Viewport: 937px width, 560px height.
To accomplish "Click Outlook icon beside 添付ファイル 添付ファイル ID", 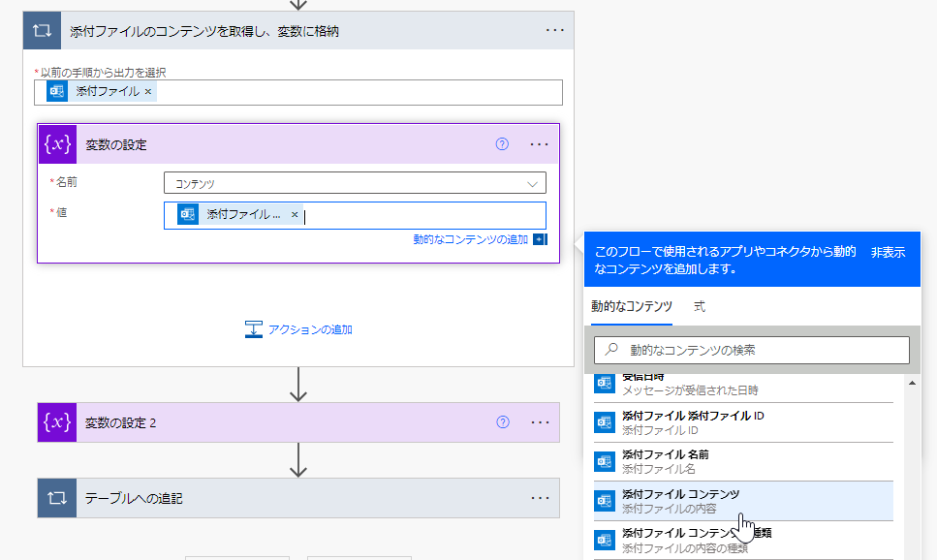I will (x=604, y=422).
